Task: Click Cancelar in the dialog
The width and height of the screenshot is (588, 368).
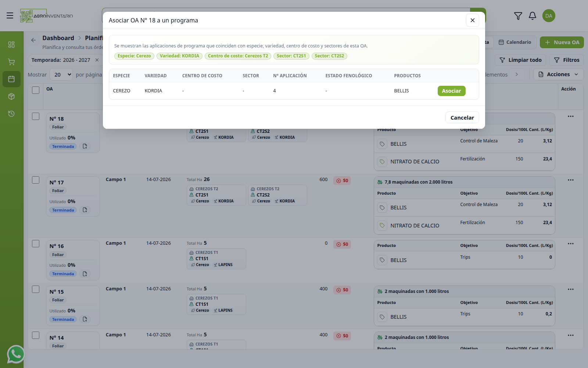Action: (462, 118)
